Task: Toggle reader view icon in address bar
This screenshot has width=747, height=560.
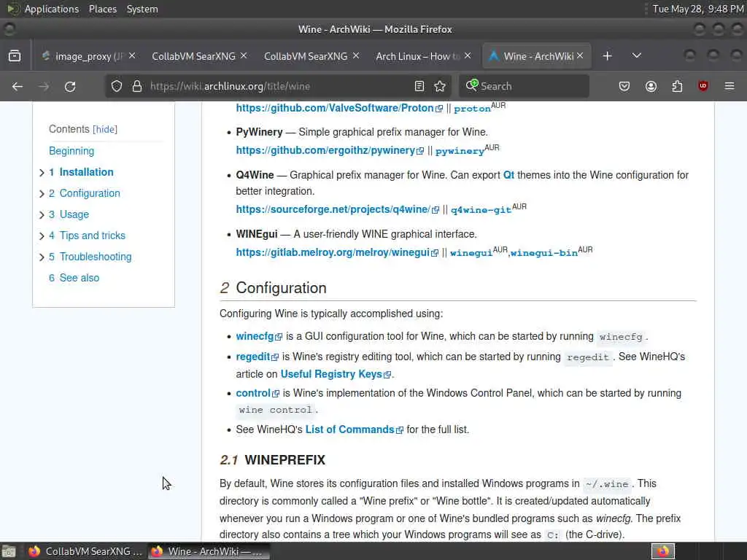Action: [419, 86]
